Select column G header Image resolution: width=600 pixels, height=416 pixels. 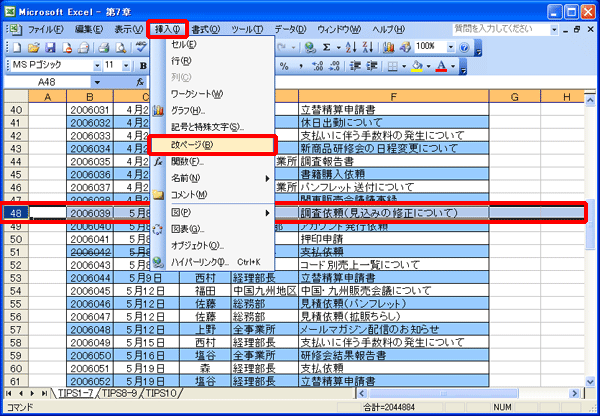515,97
